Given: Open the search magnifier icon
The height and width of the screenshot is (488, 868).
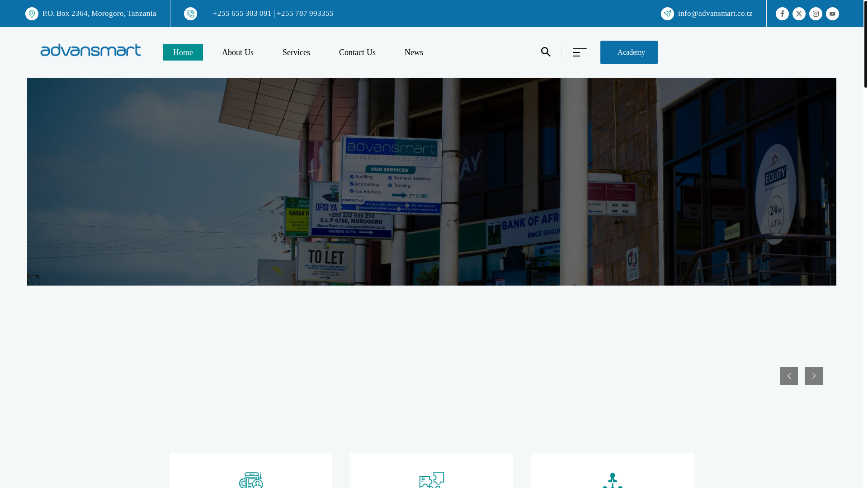Looking at the screenshot, I should tap(546, 52).
